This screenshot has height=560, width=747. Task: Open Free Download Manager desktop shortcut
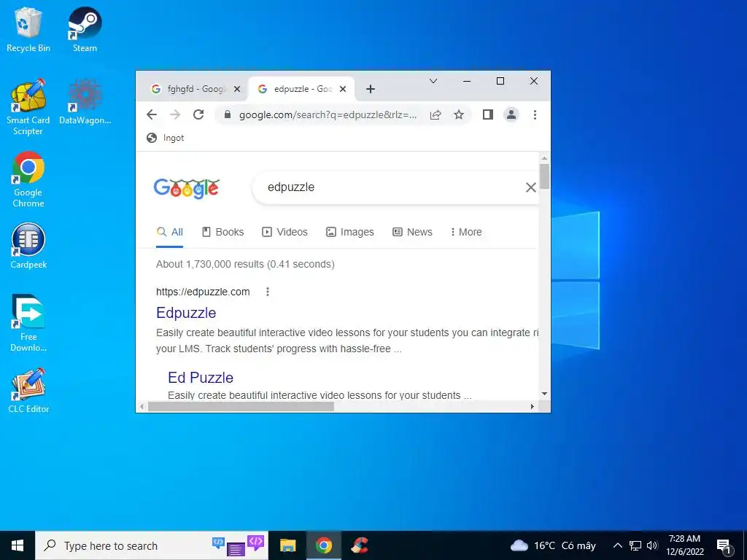pos(28,323)
